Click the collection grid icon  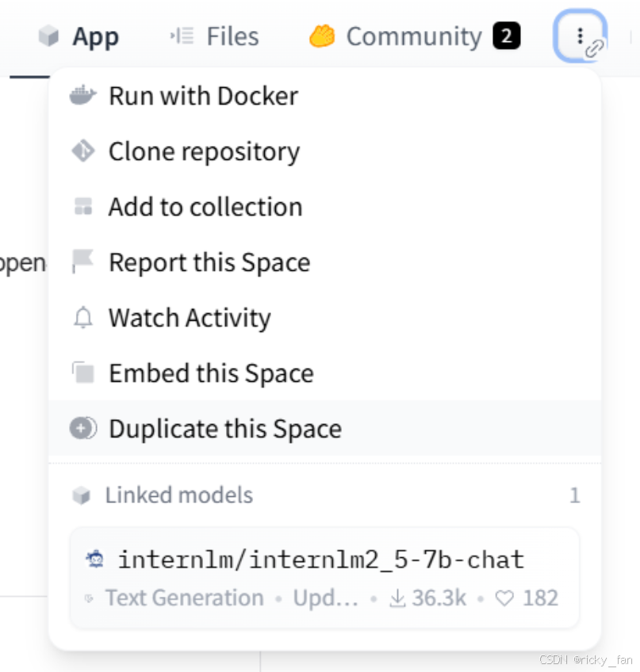pyautogui.click(x=83, y=206)
